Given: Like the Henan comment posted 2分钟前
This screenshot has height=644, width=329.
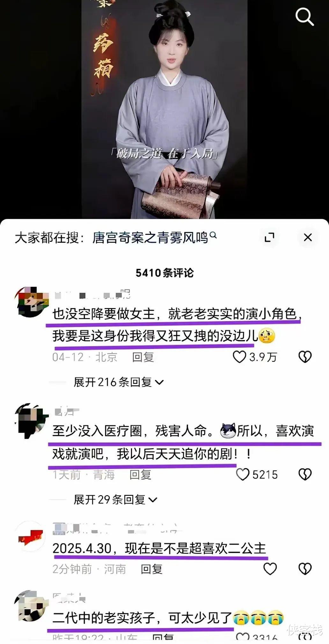Looking at the screenshot, I should (270, 569).
